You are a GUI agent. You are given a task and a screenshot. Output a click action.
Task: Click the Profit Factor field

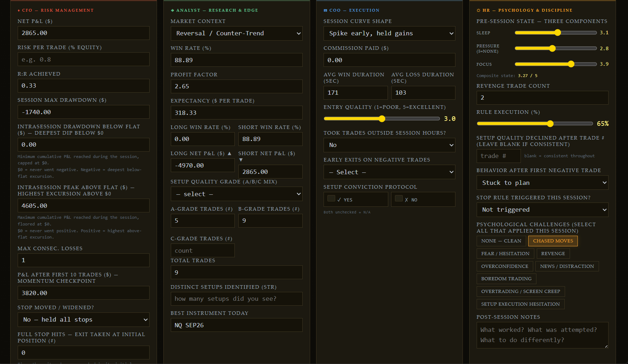[x=236, y=86]
